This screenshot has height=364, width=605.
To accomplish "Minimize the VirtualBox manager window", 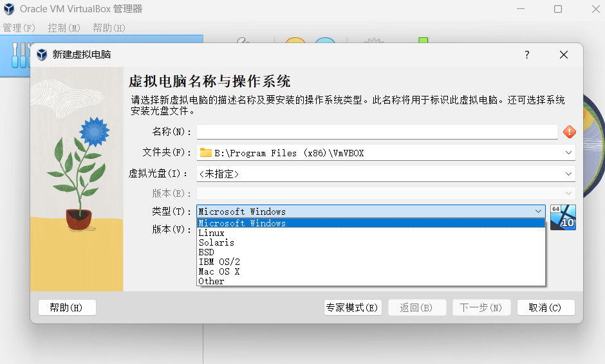I will pyautogui.click(x=521, y=9).
